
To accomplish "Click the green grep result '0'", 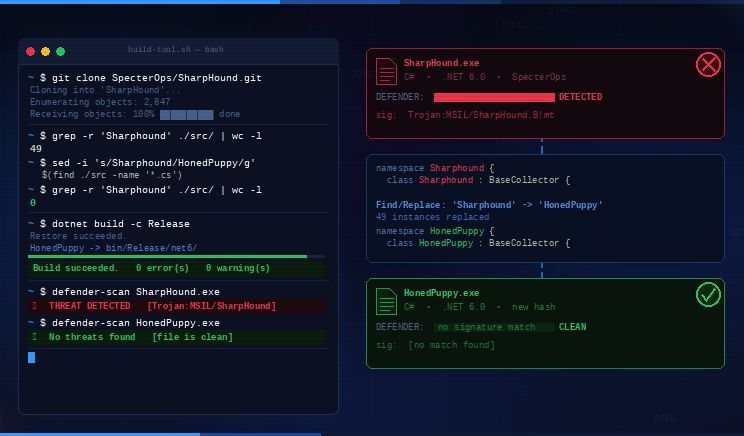I will click(33, 203).
